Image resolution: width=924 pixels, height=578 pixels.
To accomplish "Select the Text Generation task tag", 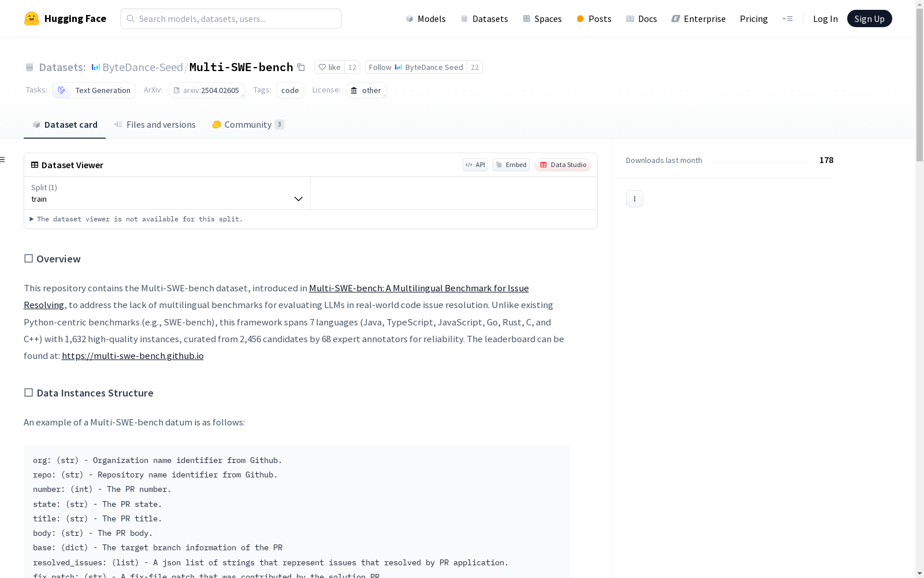I will click(x=94, y=90).
